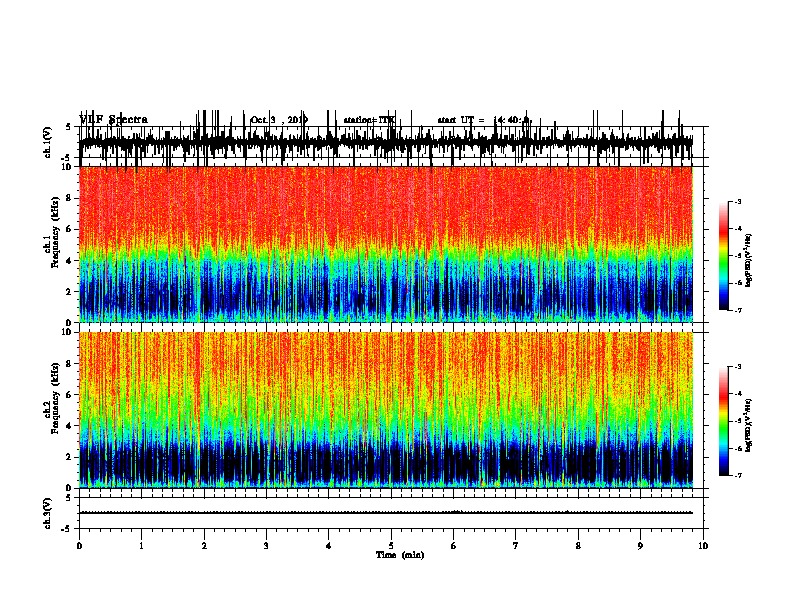Click the "9" tick on the time axis
Screen dimensions: 792x612
tap(640, 546)
